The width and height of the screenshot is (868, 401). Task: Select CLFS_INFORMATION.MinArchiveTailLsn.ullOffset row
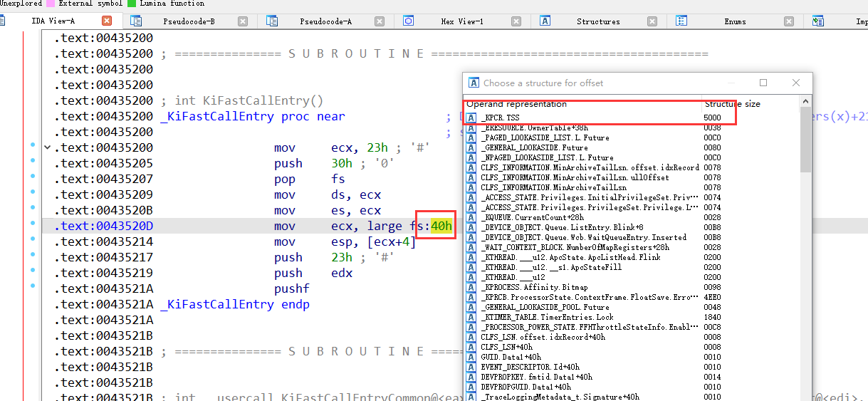[x=632, y=177]
